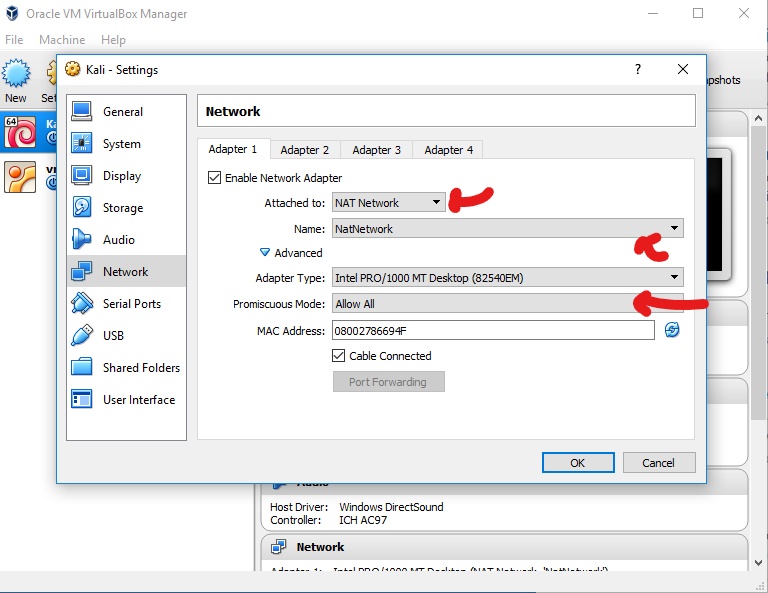This screenshot has height=593, width=768.
Task: Open the Promiscuous Mode Allow All dropdown
Action: (507, 304)
